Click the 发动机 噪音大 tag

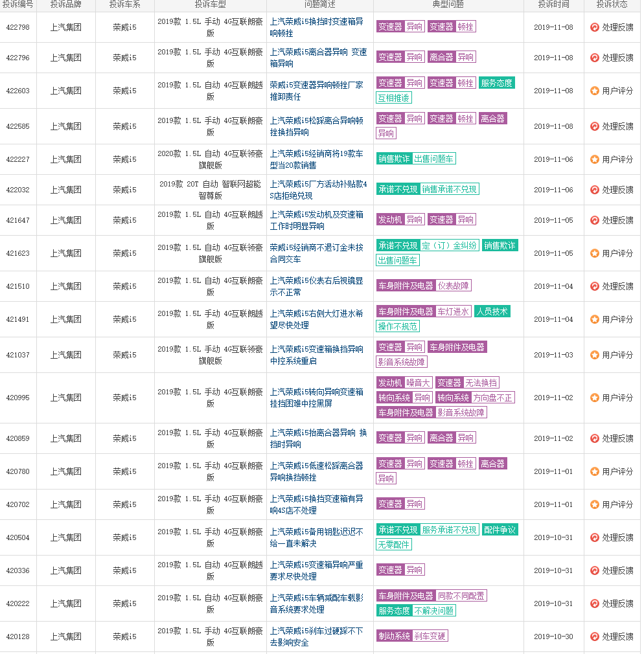(404, 383)
